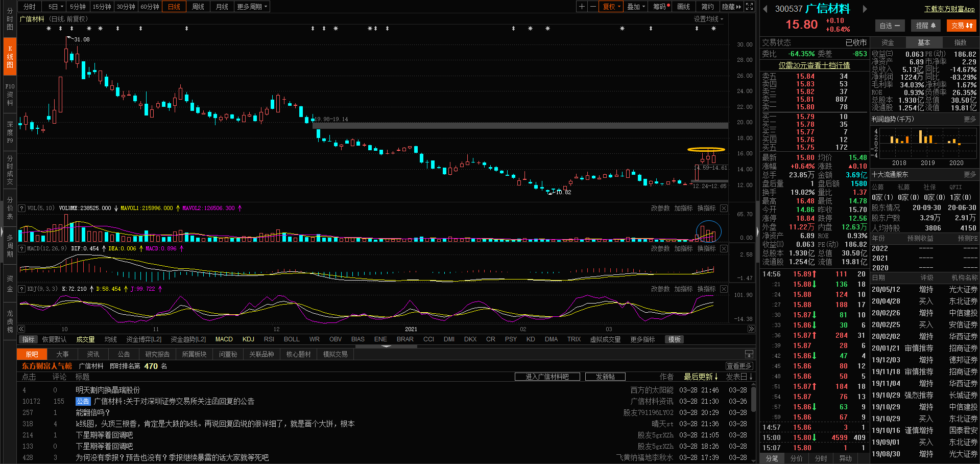Enter fullscreen chart mode via expand icon
This screenshot has width=980, height=464.
749,7
